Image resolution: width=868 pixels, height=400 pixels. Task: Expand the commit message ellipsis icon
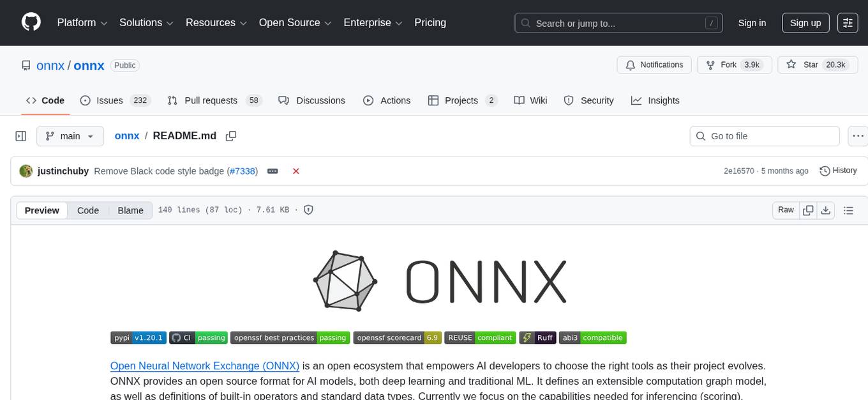273,171
